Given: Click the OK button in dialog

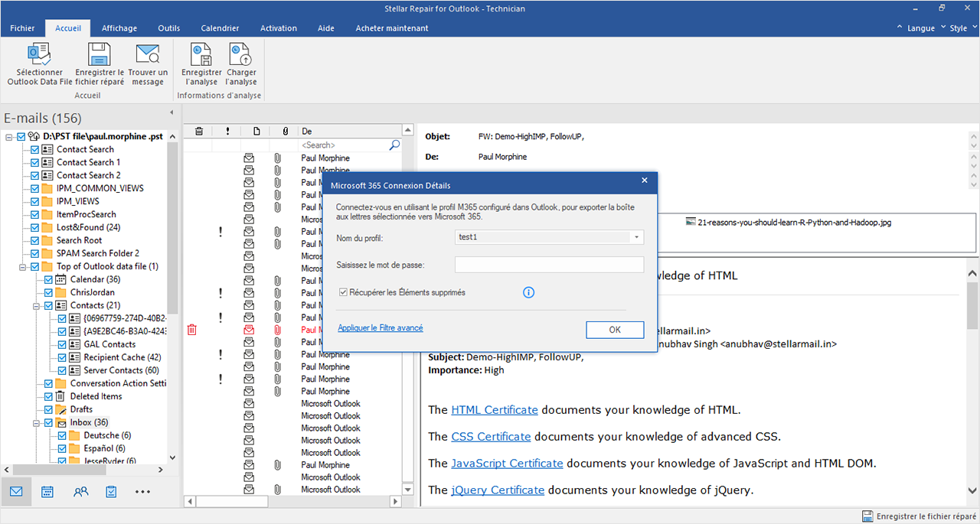Looking at the screenshot, I should point(615,330).
